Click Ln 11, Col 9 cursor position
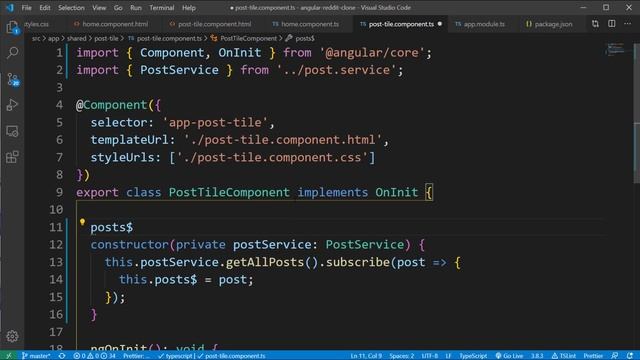This screenshot has height=360, width=640. click(x=366, y=356)
